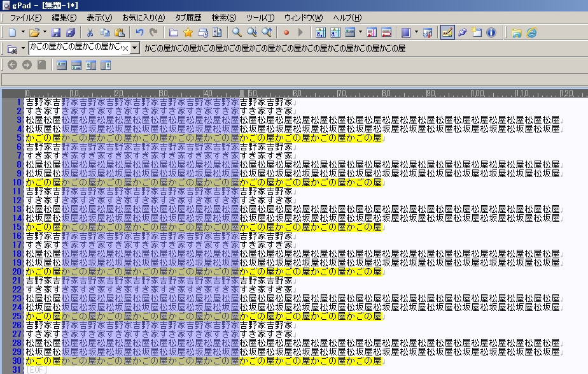Click the grayed forward arrow button

27,65
